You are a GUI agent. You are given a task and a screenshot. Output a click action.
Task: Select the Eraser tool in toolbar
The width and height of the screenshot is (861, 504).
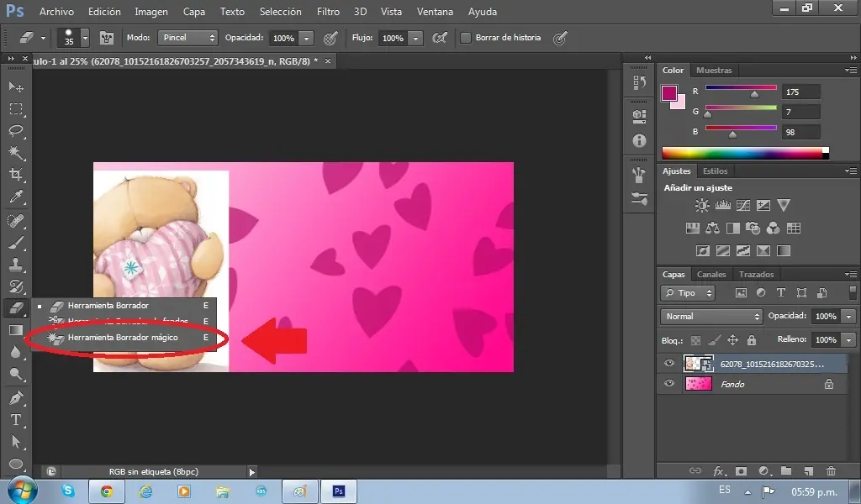16,308
